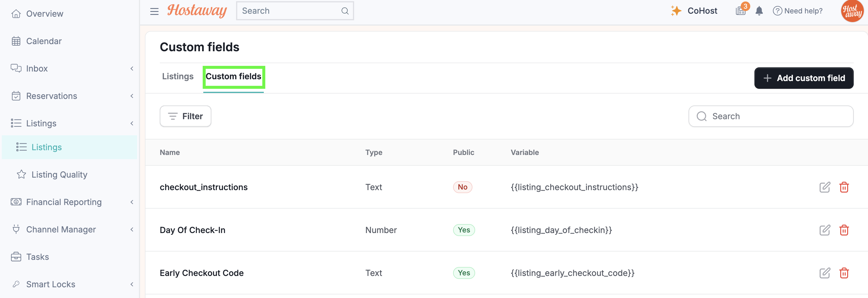The height and width of the screenshot is (298, 868).
Task: Edit Day Of Check-In field
Action: tap(824, 230)
